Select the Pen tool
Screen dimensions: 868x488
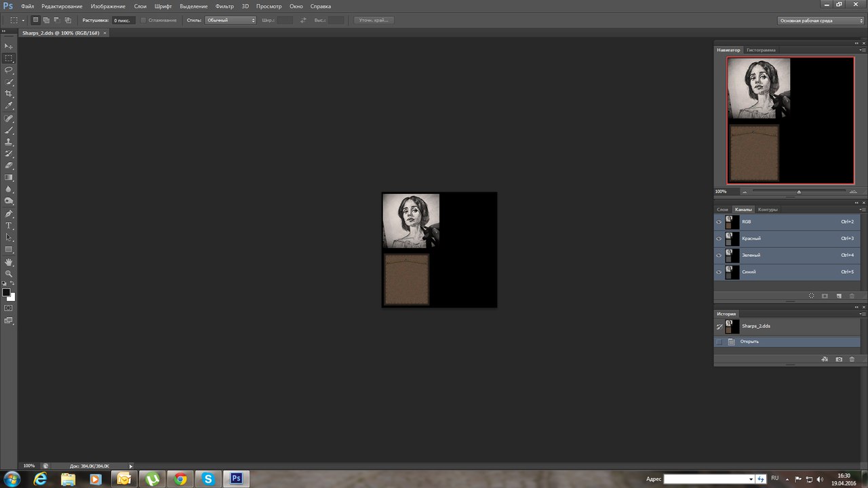coord(9,213)
